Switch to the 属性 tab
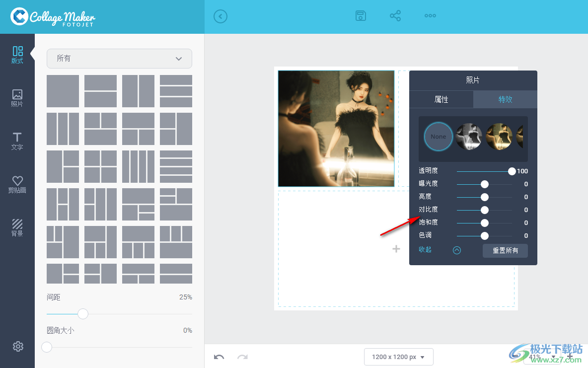This screenshot has width=588, height=368. tap(441, 99)
